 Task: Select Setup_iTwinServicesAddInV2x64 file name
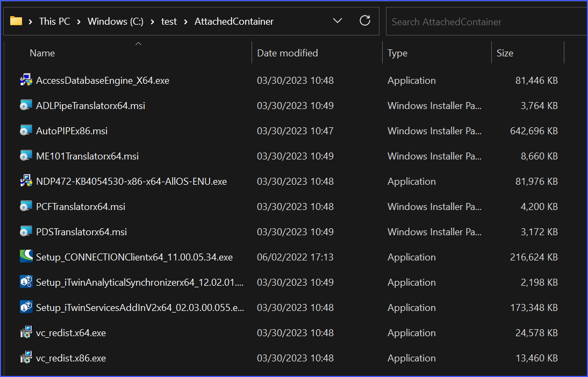click(140, 307)
